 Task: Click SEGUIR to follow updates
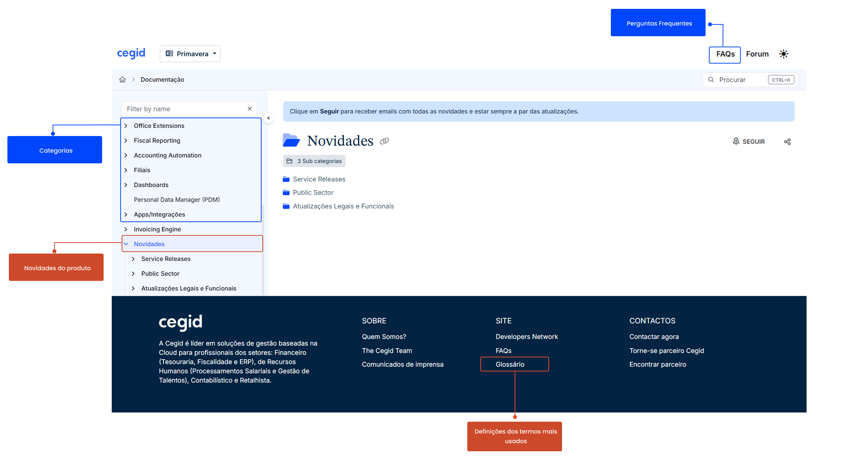[748, 142]
